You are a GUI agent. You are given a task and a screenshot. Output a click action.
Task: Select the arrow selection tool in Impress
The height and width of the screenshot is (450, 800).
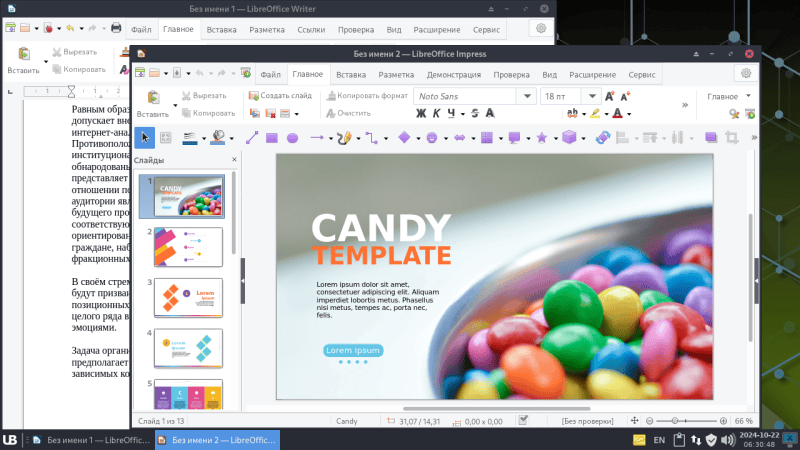coord(143,137)
